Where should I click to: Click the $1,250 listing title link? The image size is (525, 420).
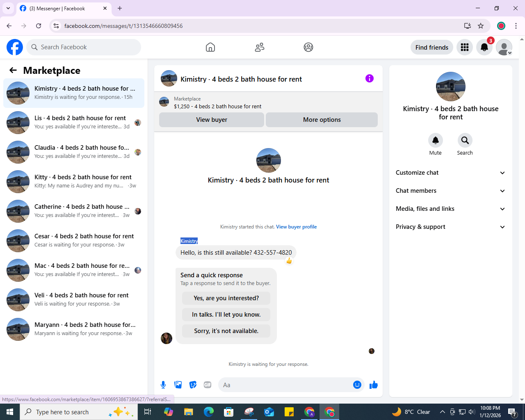pyautogui.click(x=218, y=106)
